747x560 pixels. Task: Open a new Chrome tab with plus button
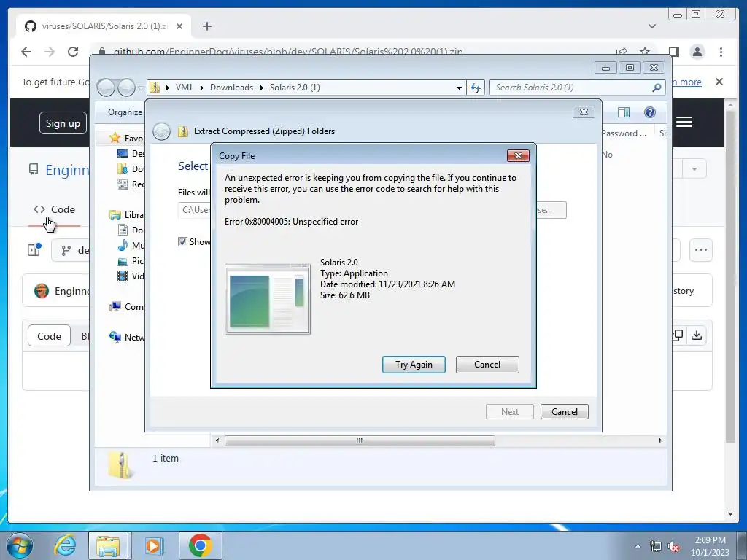[x=206, y=26]
